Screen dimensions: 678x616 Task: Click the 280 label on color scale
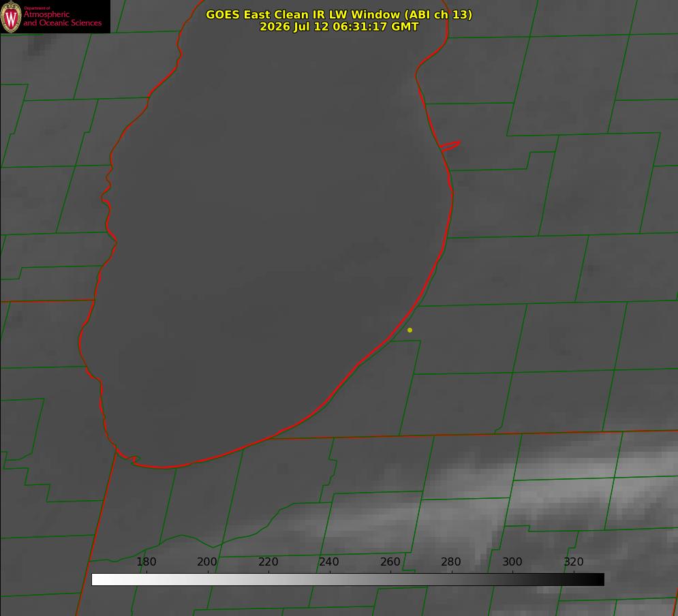pos(451,562)
